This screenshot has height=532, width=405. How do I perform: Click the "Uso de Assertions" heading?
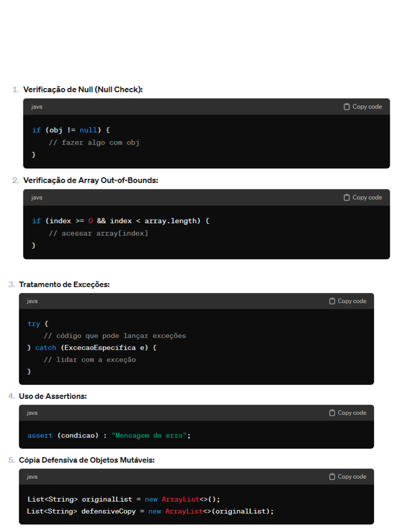[x=53, y=396]
